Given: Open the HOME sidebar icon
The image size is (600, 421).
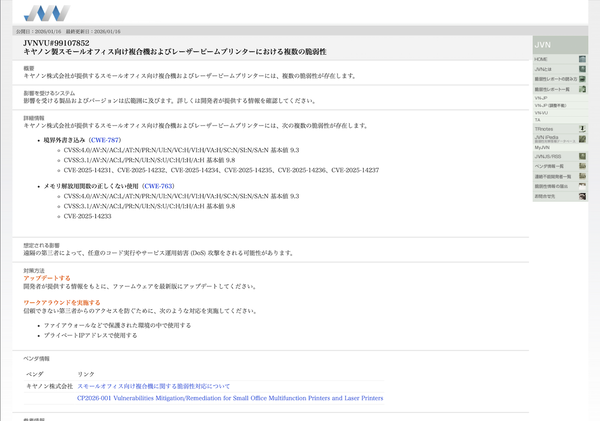Looking at the screenshot, I should pos(582,59).
